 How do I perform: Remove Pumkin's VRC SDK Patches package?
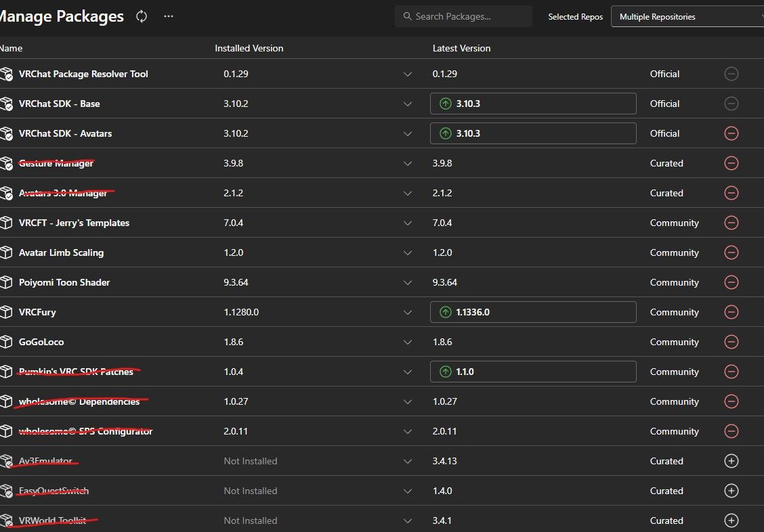(x=731, y=372)
